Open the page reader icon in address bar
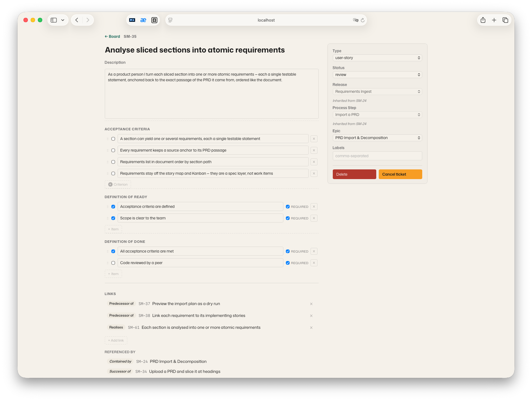This screenshot has width=532, height=401. 170,20
